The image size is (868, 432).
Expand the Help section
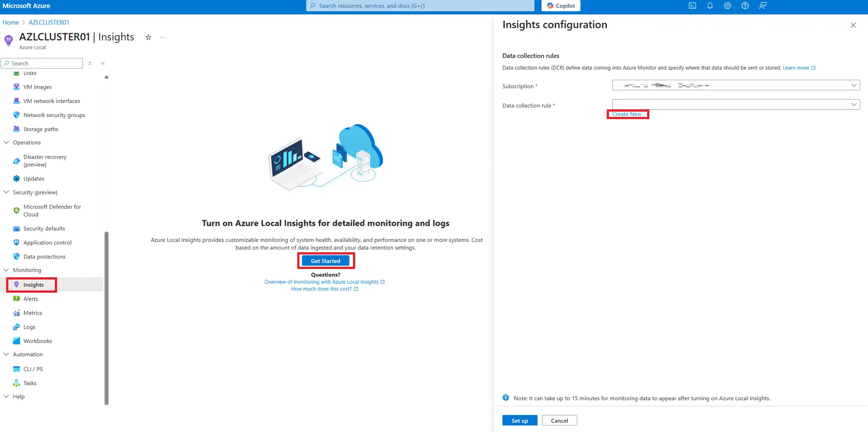pos(6,396)
